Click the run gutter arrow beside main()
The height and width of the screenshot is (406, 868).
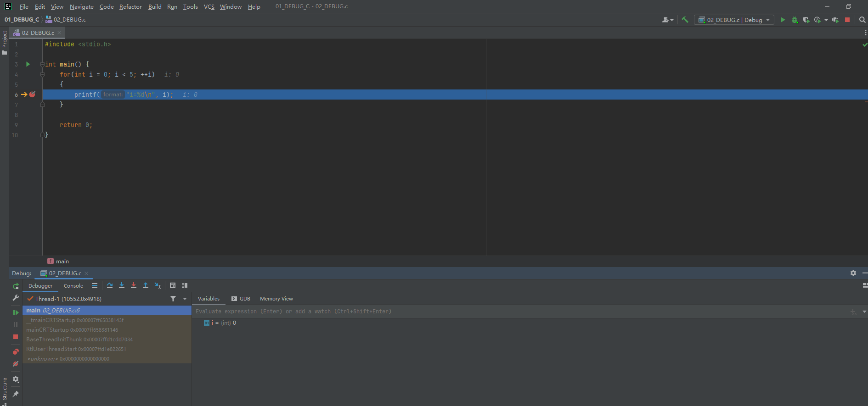tap(28, 64)
